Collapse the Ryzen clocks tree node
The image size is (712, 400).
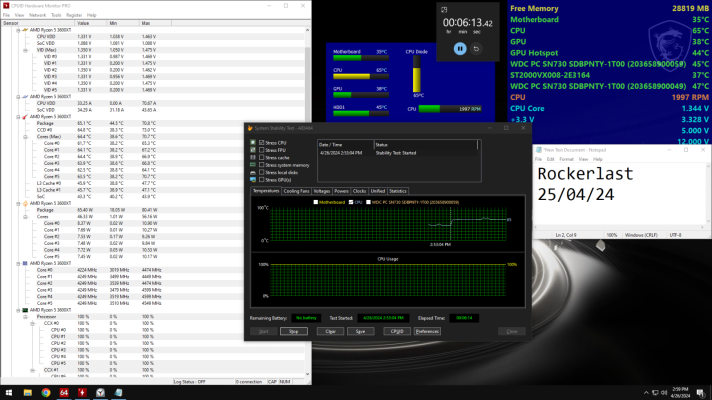[19, 263]
